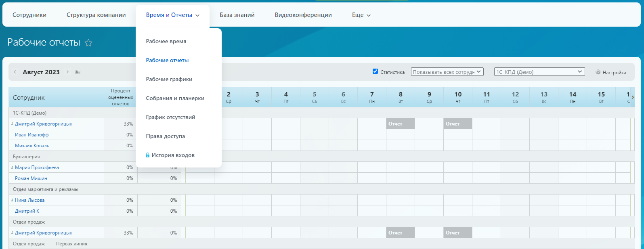Screen dimensions: 644x249
Task: Click day 14 Пн column header
Action: 573,97
